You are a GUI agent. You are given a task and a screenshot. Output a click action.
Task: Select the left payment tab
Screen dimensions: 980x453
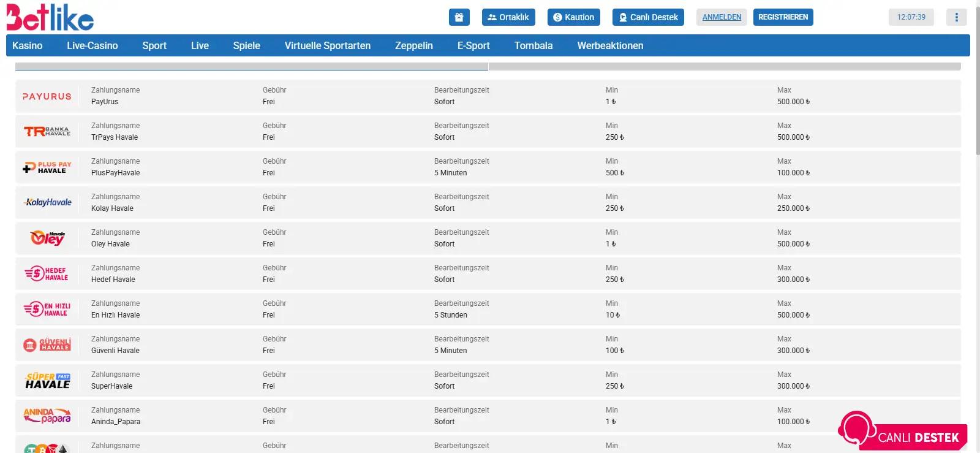point(252,66)
